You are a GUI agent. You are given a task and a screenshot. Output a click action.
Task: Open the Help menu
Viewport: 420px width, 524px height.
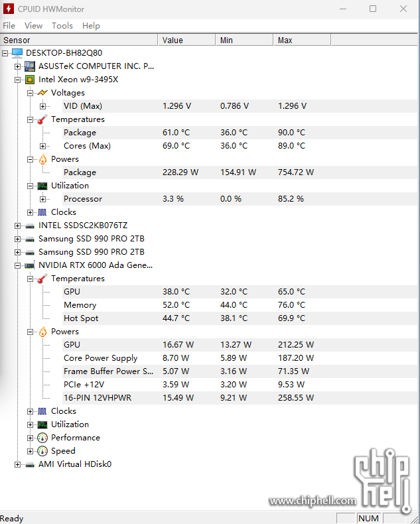(x=91, y=26)
